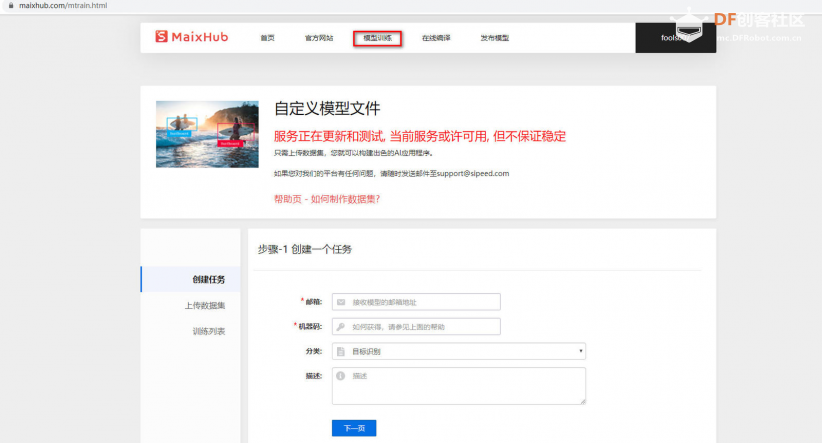This screenshot has height=443, width=822.
Task: Focus the 邮箱 email input field
Action: (416, 302)
